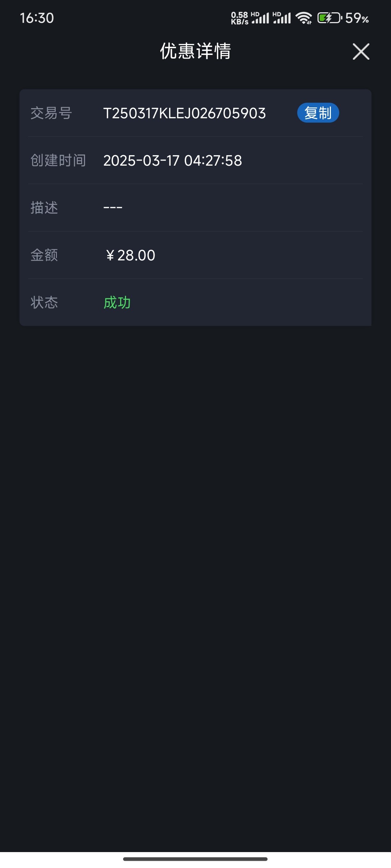This screenshot has width=391, height=868.
Task: Tap the green 成功 status text
Action: coord(117,302)
